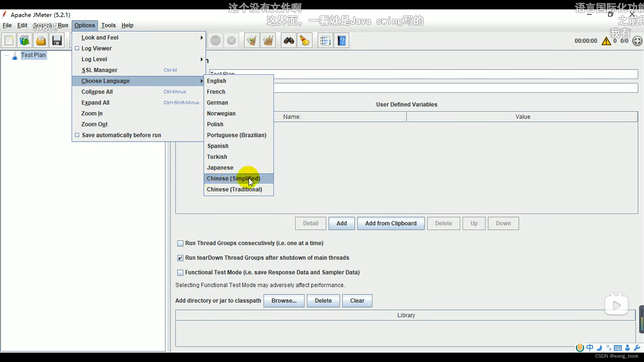Image resolution: width=644 pixels, height=362 pixels.
Task: Close the Options menu
Action: click(x=85, y=25)
